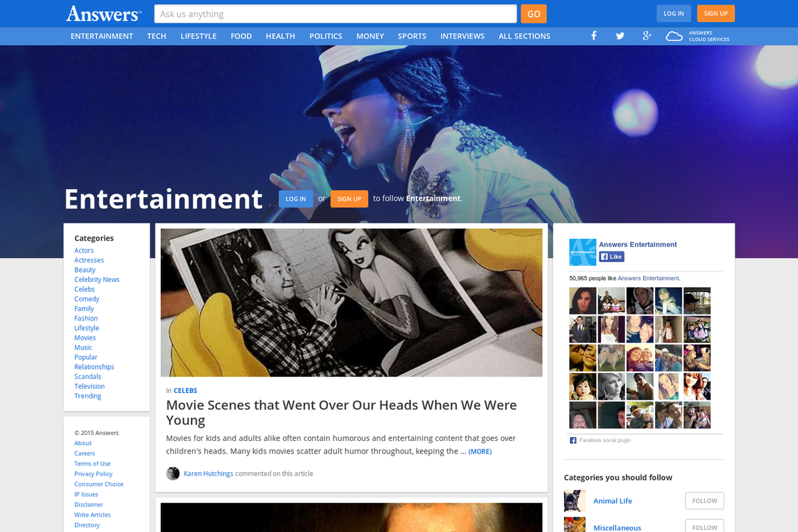Select the Television category

(x=90, y=386)
